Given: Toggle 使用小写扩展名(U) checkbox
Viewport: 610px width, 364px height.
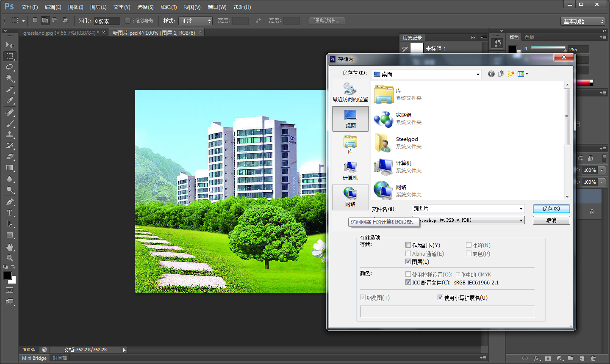Looking at the screenshot, I should point(440,298).
